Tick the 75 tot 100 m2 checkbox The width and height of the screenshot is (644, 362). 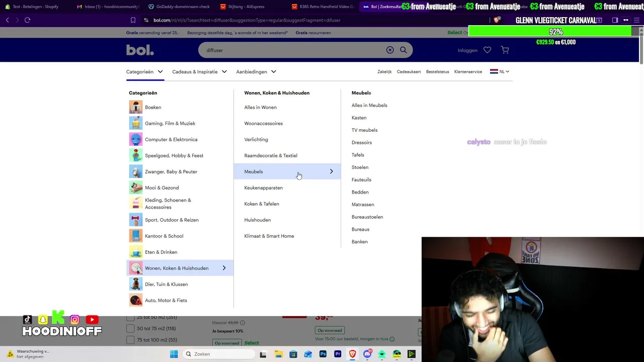130,340
